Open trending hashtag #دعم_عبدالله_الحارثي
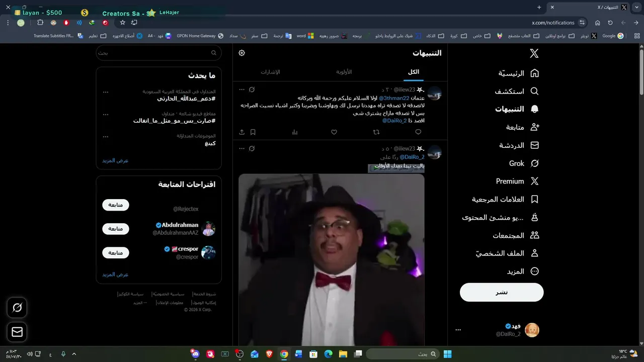 pyautogui.click(x=186, y=99)
